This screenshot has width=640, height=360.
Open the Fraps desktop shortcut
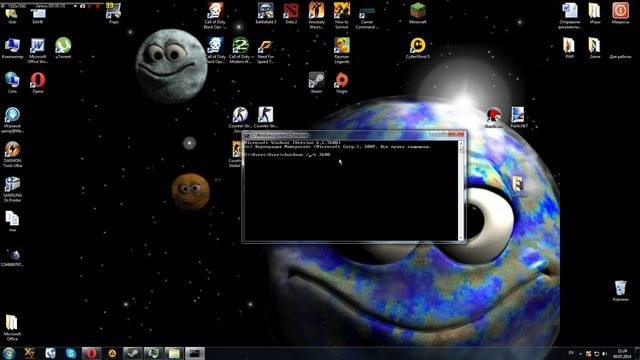coord(113,13)
